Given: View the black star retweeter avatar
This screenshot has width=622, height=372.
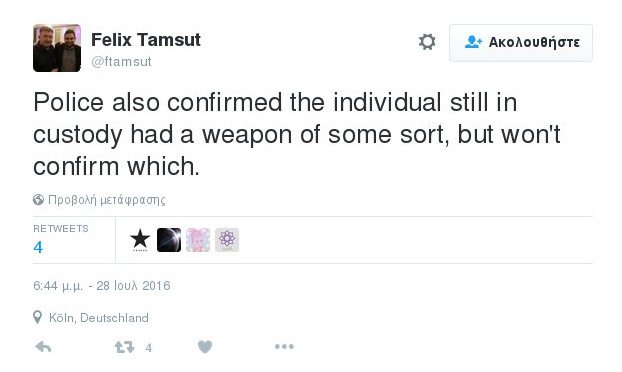Looking at the screenshot, I should point(140,240).
